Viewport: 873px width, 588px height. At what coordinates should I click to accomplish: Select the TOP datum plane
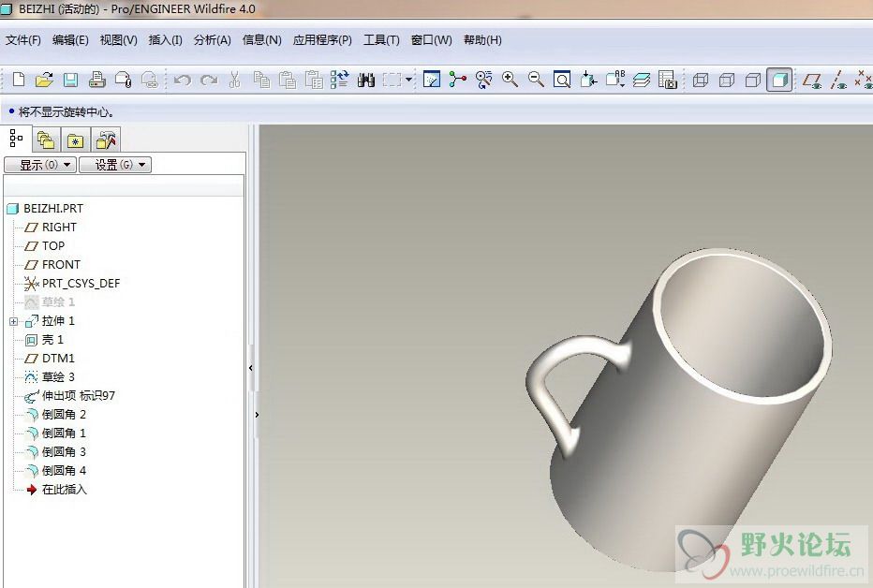click(45, 246)
